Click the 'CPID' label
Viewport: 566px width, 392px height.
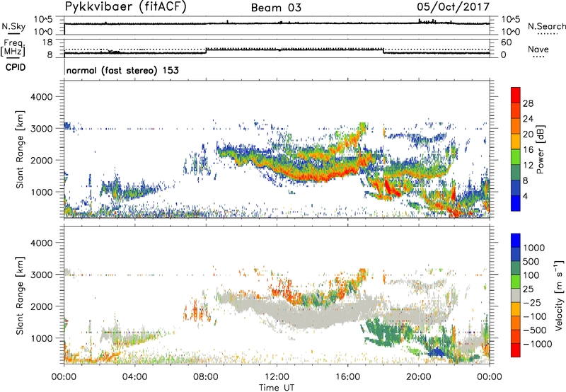point(16,67)
